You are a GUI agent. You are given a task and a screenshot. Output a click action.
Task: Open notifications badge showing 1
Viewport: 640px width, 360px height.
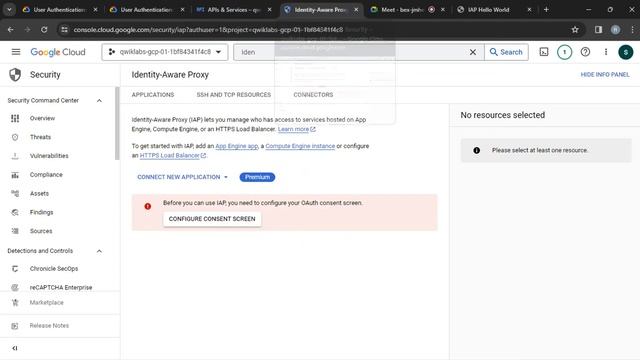[564, 52]
